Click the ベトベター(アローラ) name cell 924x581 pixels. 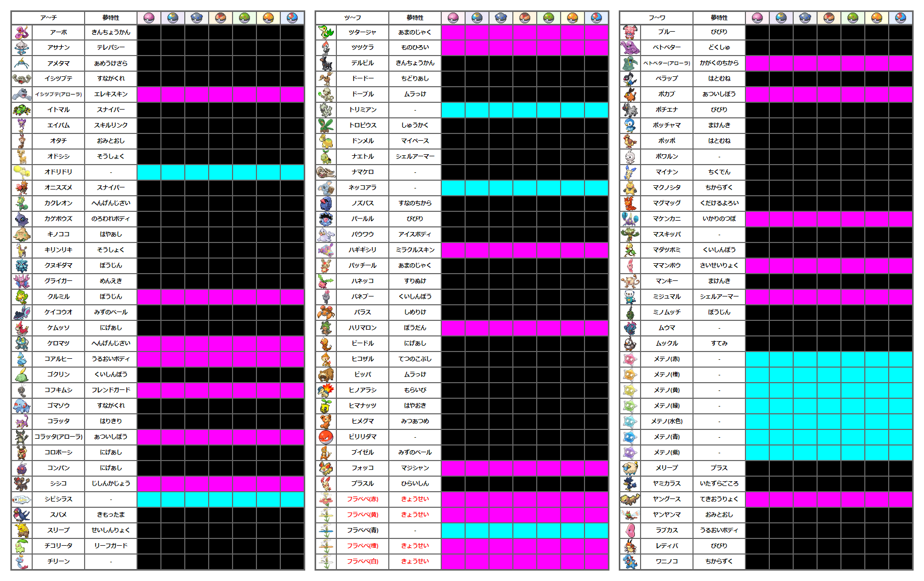[x=667, y=63]
